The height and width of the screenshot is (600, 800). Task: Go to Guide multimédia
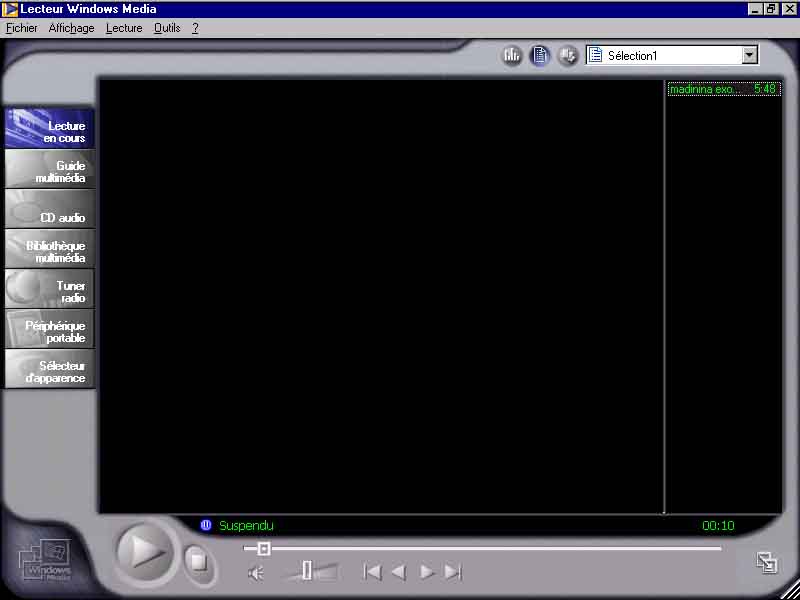49,168
